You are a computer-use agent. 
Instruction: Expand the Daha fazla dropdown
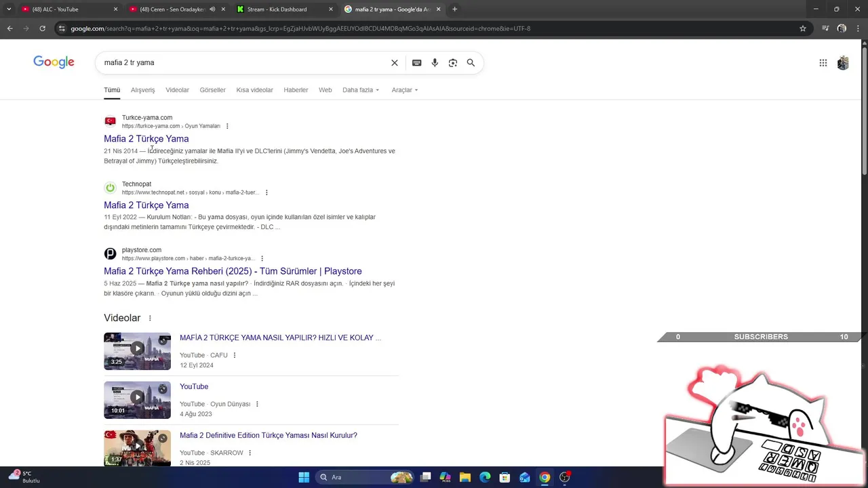361,90
